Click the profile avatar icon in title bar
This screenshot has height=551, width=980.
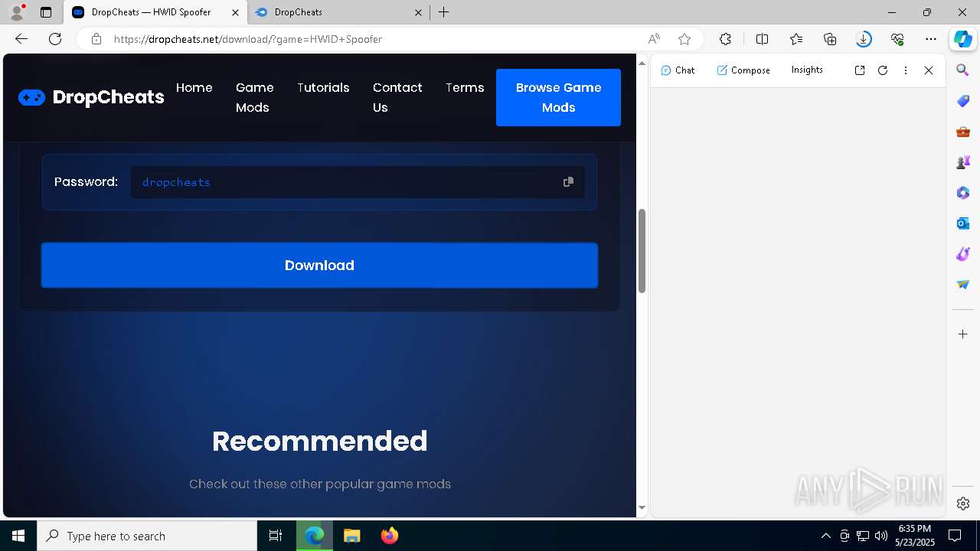coord(17,12)
